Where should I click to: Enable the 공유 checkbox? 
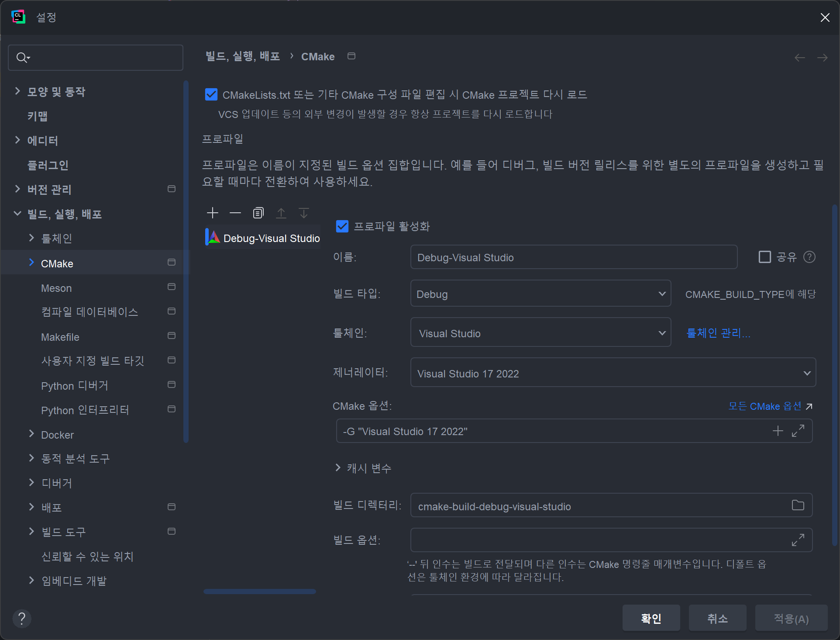(x=764, y=257)
